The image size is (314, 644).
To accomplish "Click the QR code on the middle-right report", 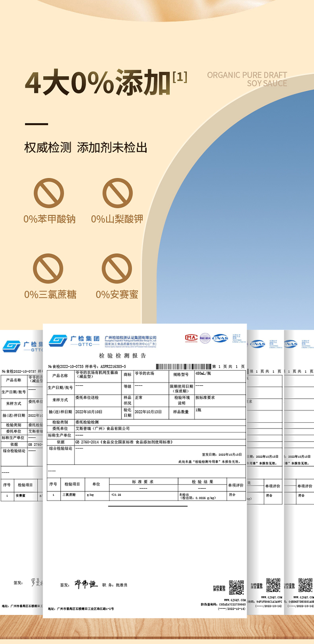I will pos(273,585).
